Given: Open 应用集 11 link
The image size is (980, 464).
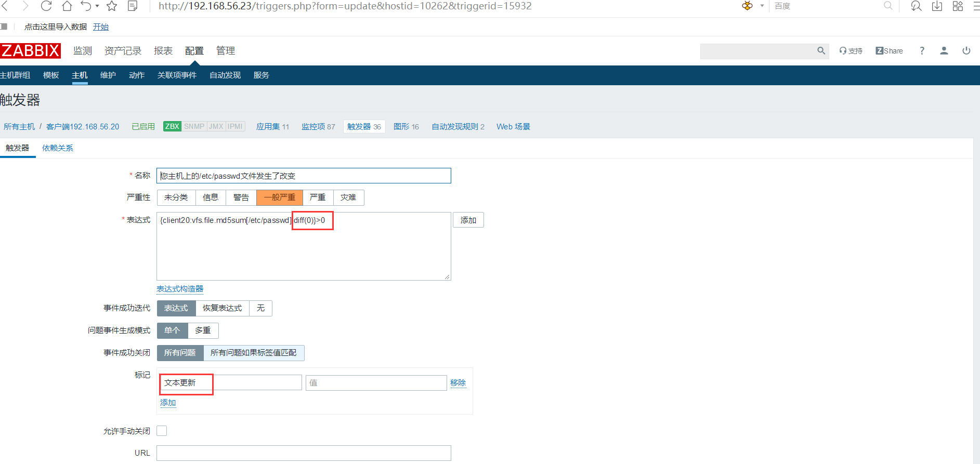Looking at the screenshot, I should point(272,127).
